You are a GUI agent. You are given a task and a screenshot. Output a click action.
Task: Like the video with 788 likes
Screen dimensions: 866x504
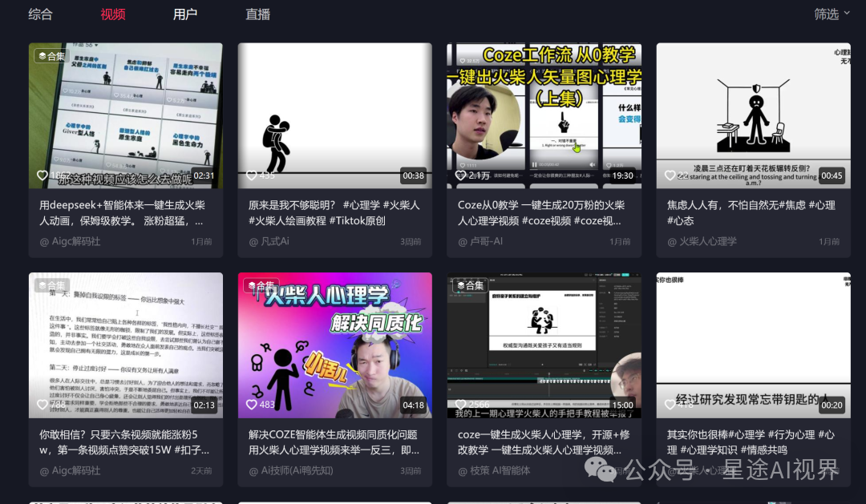pos(42,405)
